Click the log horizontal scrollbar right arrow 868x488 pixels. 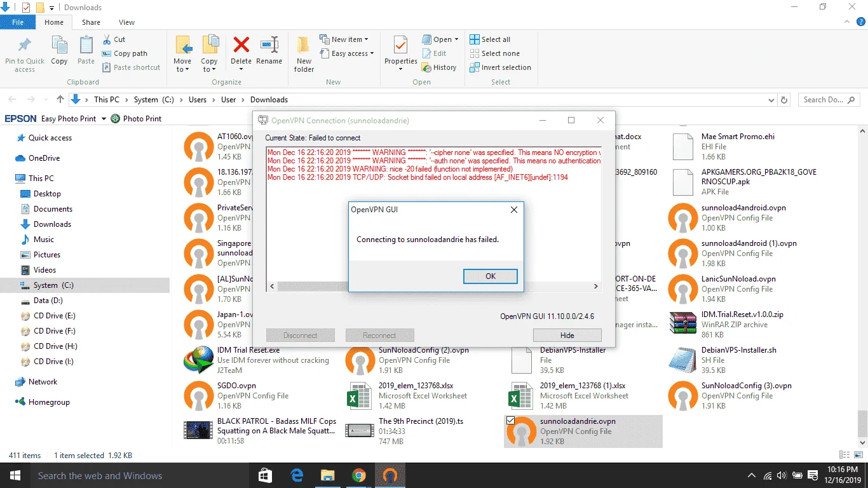click(x=596, y=287)
